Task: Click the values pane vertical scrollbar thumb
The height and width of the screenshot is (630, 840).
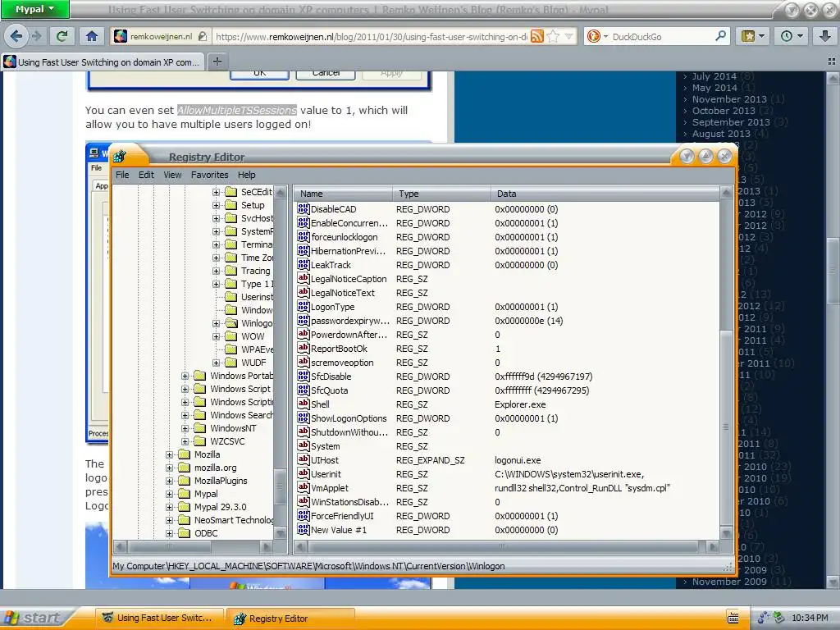Action: [x=726, y=427]
